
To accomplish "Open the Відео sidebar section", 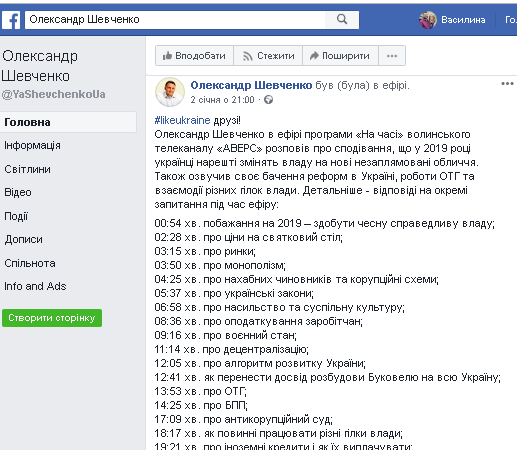I will 18,192.
